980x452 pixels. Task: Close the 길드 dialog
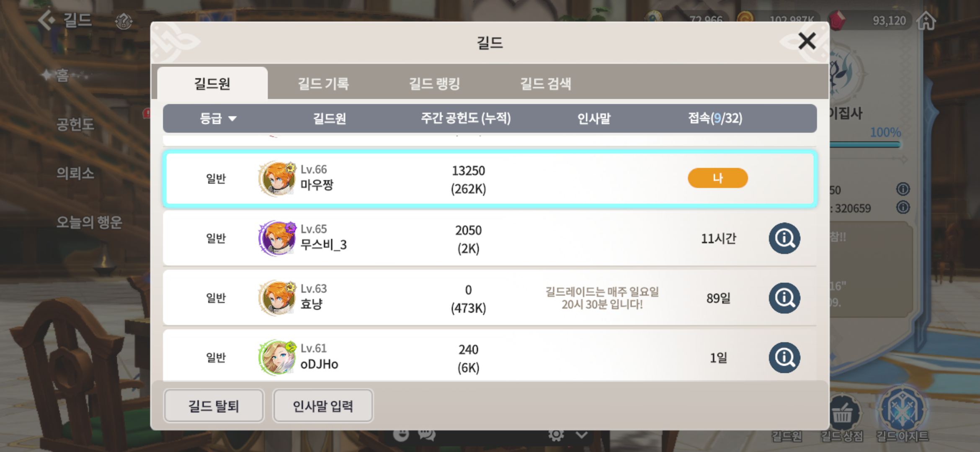point(807,41)
